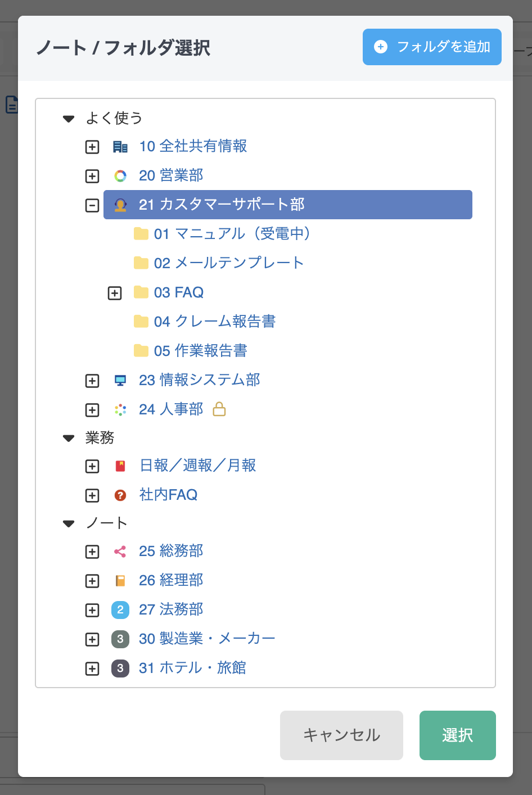Choose folder 01 マニュアル（受電中）
Screen dimensions: 532x795
click(233, 234)
